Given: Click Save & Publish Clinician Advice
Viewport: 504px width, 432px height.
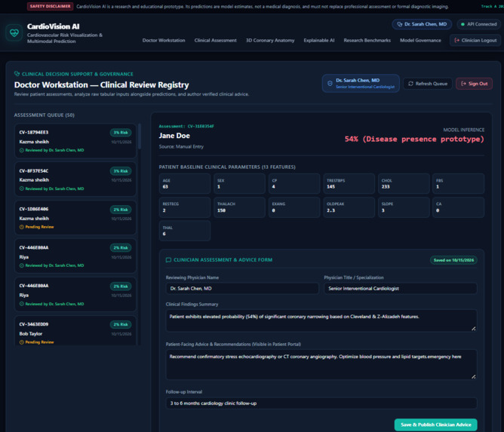Looking at the screenshot, I should click(x=435, y=424).
